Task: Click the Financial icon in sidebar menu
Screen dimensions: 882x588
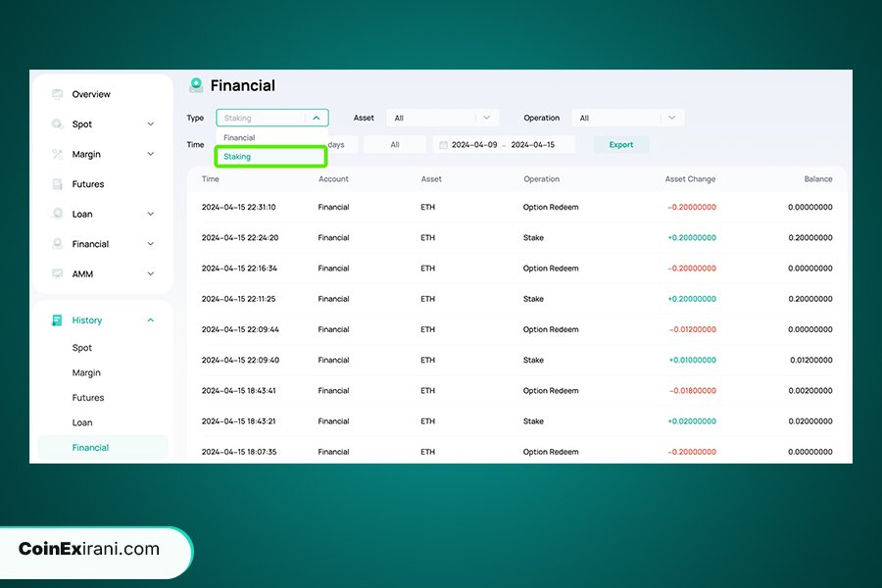Action: tap(58, 244)
